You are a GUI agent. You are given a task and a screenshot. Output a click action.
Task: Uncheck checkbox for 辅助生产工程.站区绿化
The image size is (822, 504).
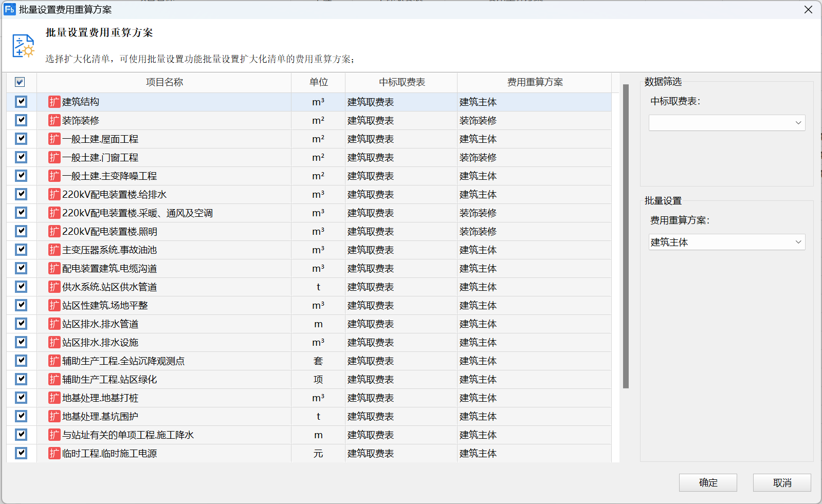click(x=21, y=379)
